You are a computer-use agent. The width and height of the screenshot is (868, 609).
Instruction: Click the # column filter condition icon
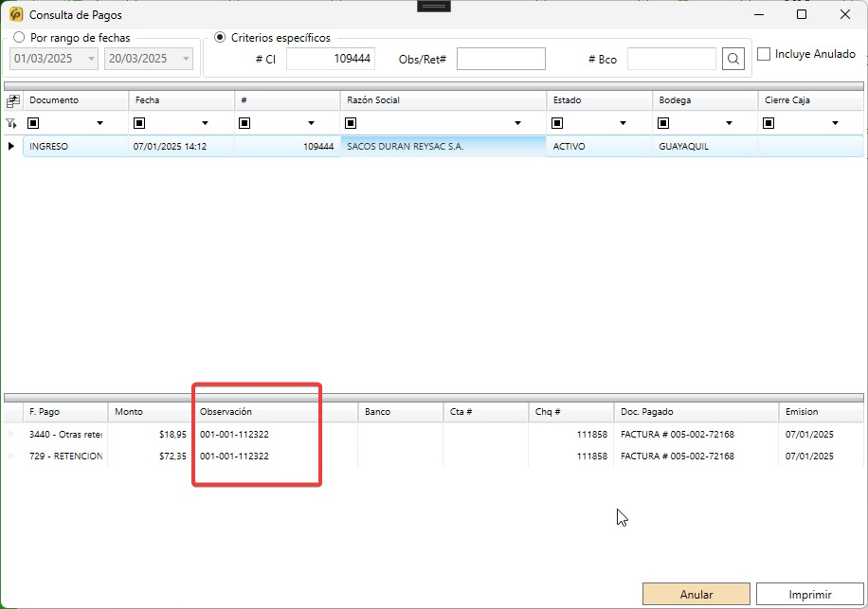pyautogui.click(x=244, y=123)
